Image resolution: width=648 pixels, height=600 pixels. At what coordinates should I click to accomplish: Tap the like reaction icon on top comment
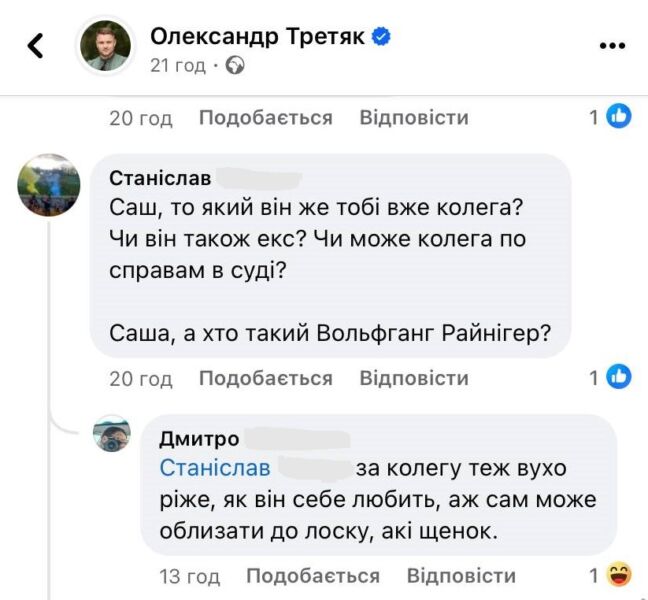(x=620, y=117)
